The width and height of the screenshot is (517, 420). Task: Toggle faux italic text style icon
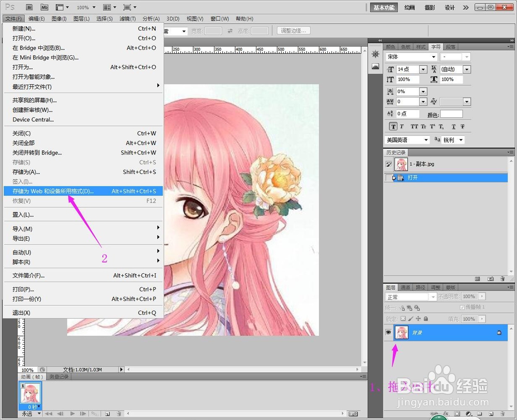[402, 127]
